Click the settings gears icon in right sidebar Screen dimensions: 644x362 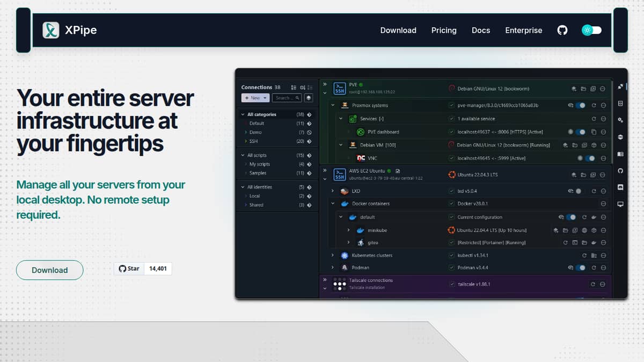coord(620,120)
